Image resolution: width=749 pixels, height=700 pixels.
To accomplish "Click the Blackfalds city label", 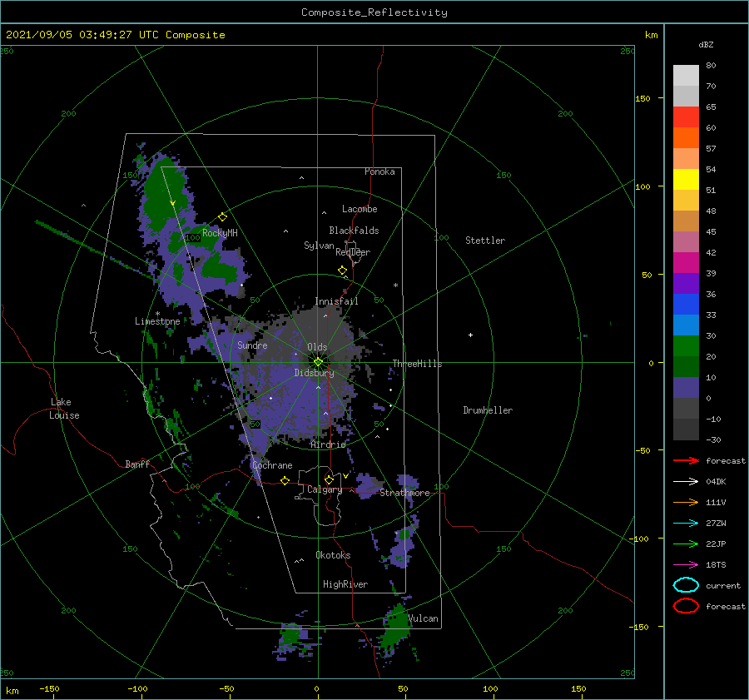I will (354, 231).
